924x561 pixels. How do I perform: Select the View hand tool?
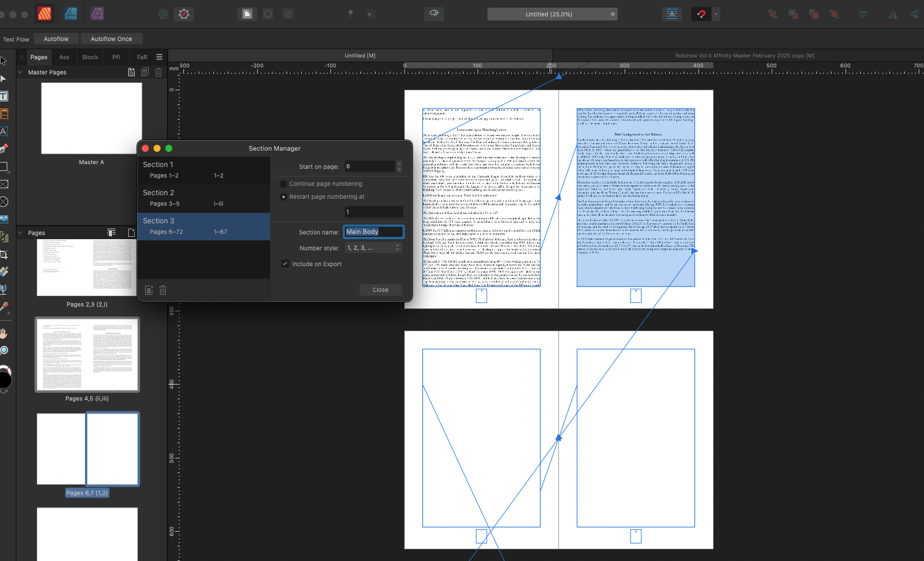[4, 333]
